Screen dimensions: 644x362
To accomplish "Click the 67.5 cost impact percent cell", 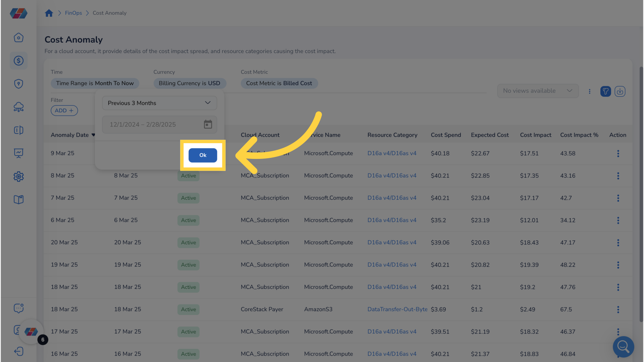I will click(566, 309).
